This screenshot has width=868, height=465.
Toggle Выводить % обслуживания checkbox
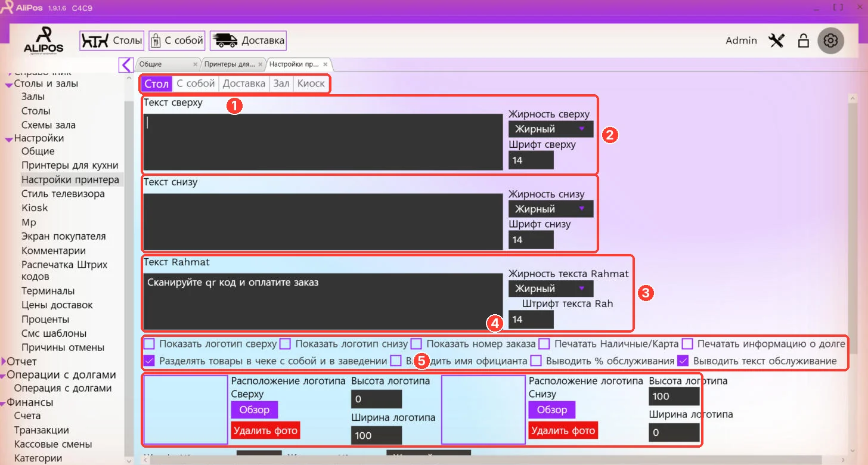(536, 361)
